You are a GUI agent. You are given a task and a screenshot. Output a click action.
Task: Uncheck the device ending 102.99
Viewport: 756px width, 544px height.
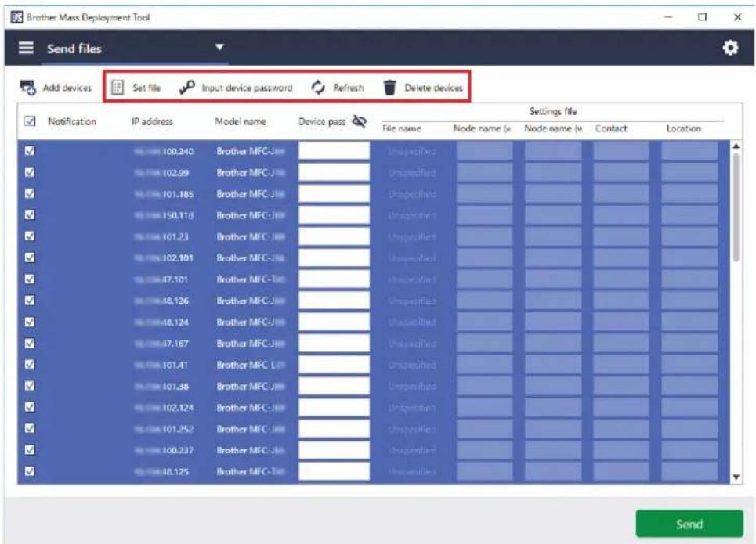click(x=30, y=172)
